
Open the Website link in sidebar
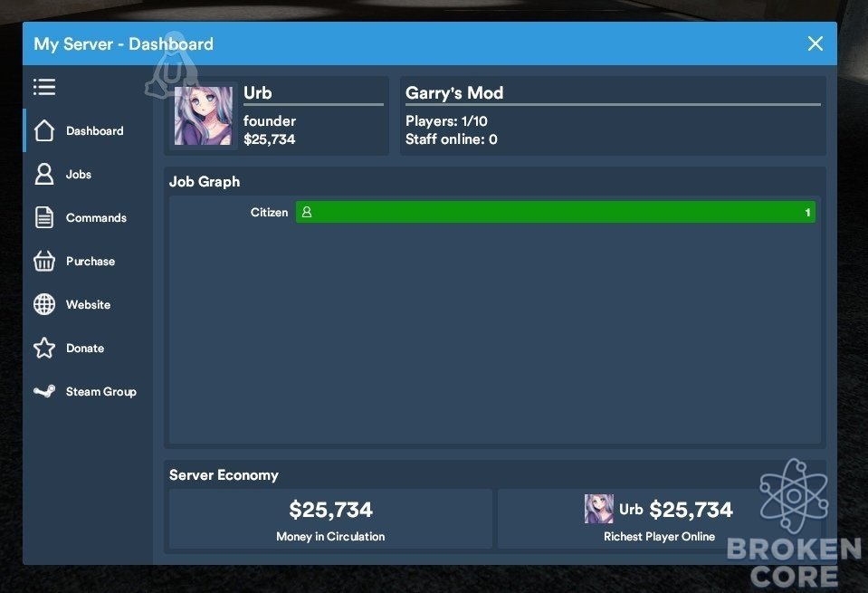(89, 304)
